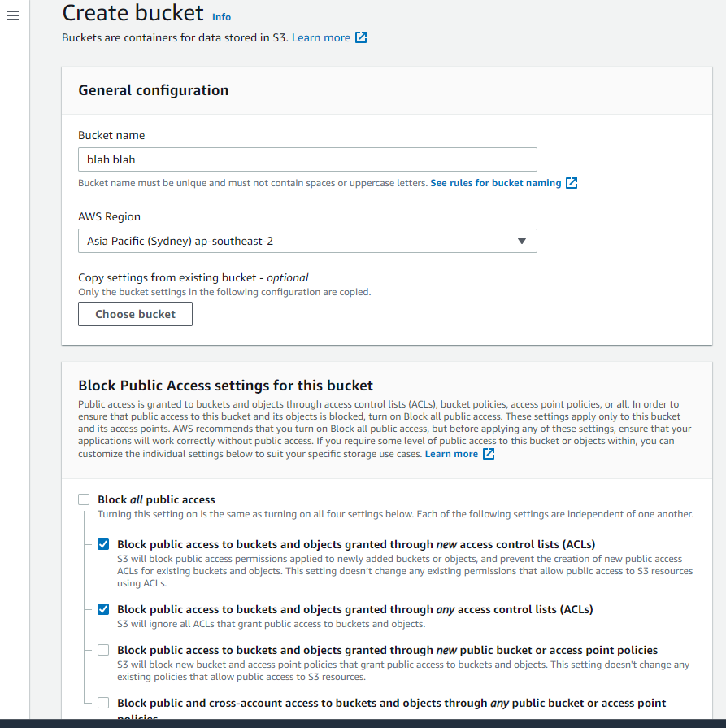Open the AWS Region dropdown
Image resolution: width=726 pixels, height=728 pixels.
pyautogui.click(x=307, y=241)
